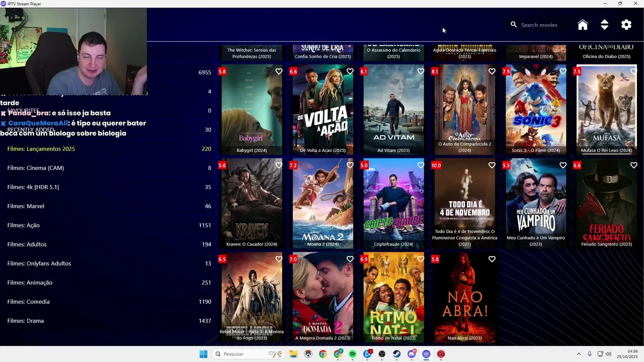This screenshot has height=362, width=644.
Task: Open Filmes: Cinema (CAM) category
Action: pos(109,168)
